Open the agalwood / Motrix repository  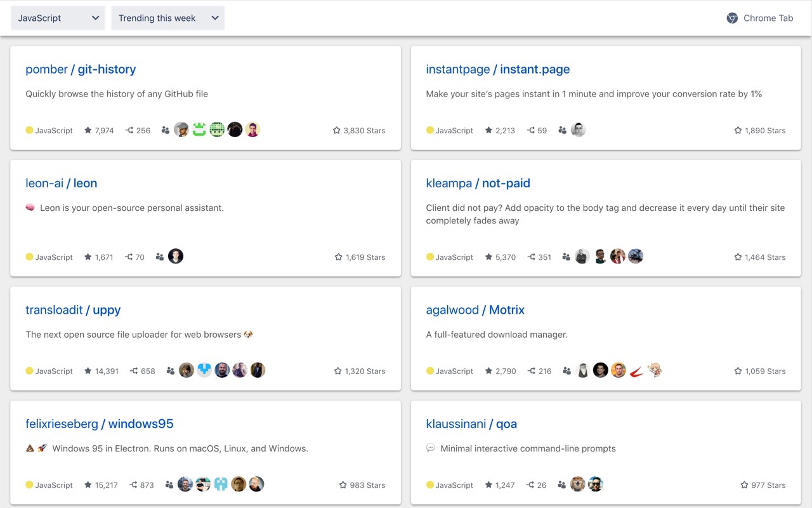pyautogui.click(x=475, y=310)
